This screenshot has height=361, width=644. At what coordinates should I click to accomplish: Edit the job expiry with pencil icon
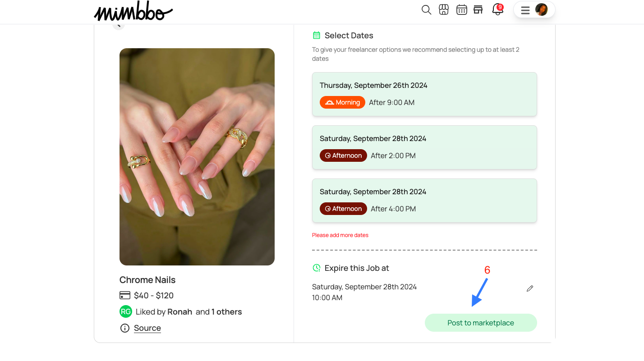(x=530, y=288)
